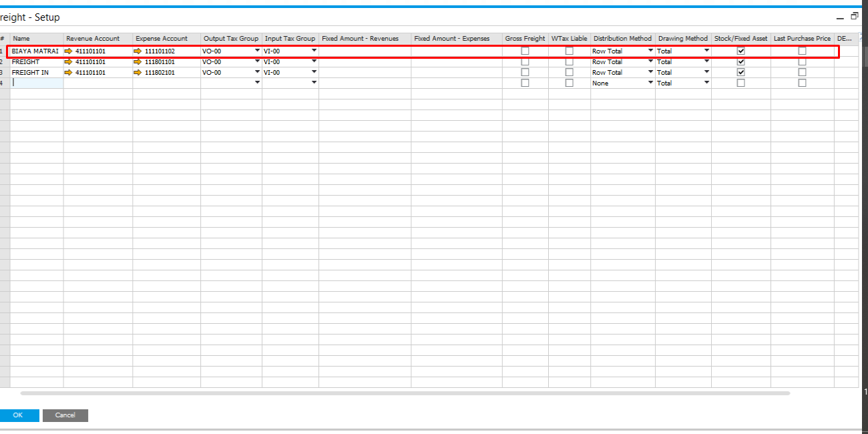Select the FREIGHT IN name cell
Viewport: 868px width, 434px height.
pyautogui.click(x=37, y=72)
